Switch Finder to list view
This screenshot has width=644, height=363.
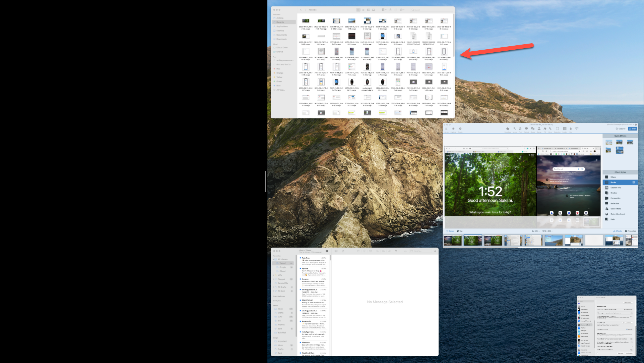[x=363, y=10]
